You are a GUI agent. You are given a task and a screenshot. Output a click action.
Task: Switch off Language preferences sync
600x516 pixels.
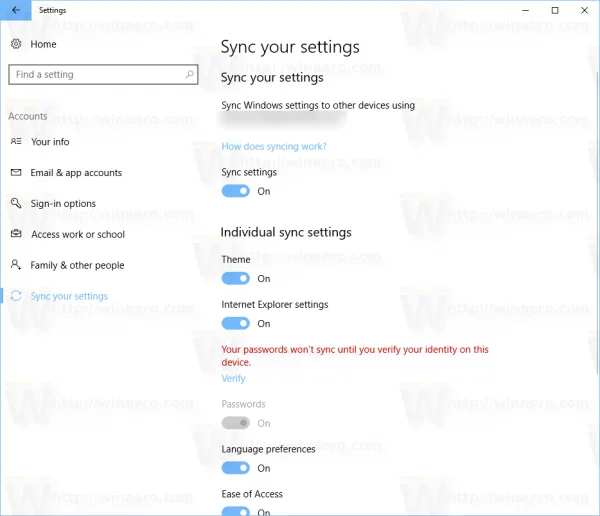click(x=236, y=468)
